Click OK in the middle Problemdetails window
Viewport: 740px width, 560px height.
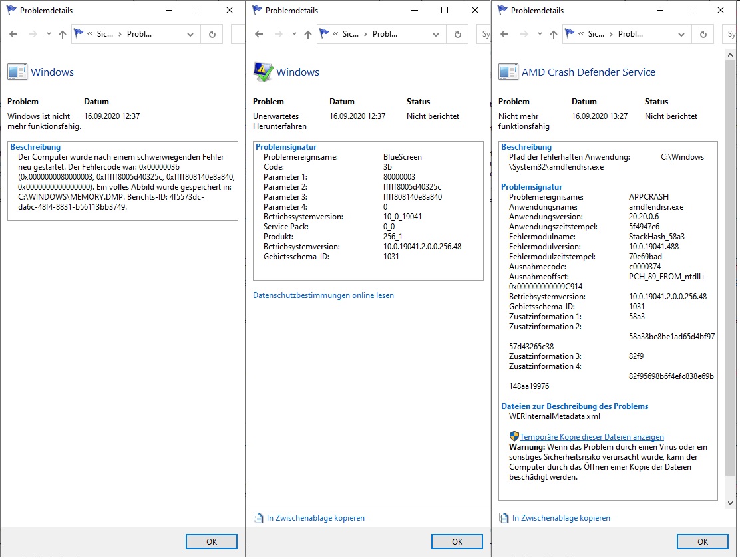tap(457, 541)
